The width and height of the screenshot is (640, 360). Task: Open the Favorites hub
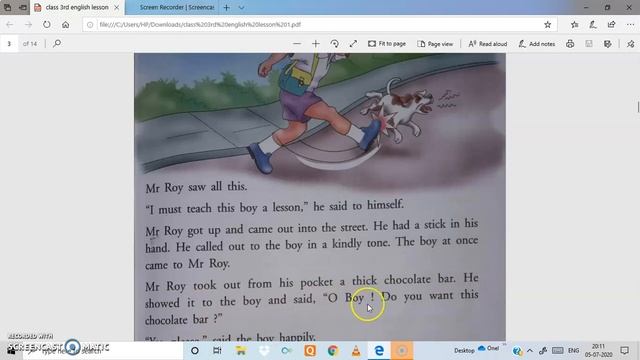pyautogui.click(x=574, y=24)
